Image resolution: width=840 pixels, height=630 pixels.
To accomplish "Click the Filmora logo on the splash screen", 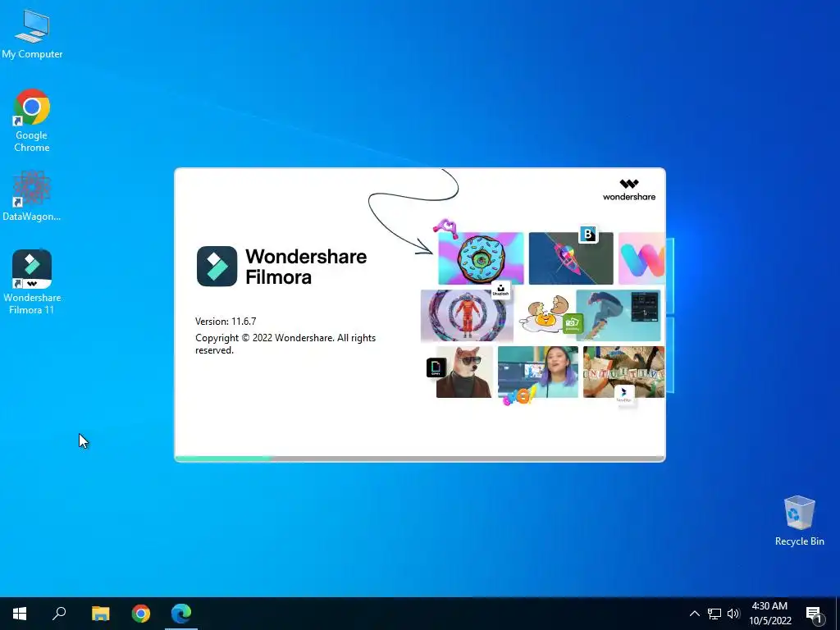I will 217,267.
